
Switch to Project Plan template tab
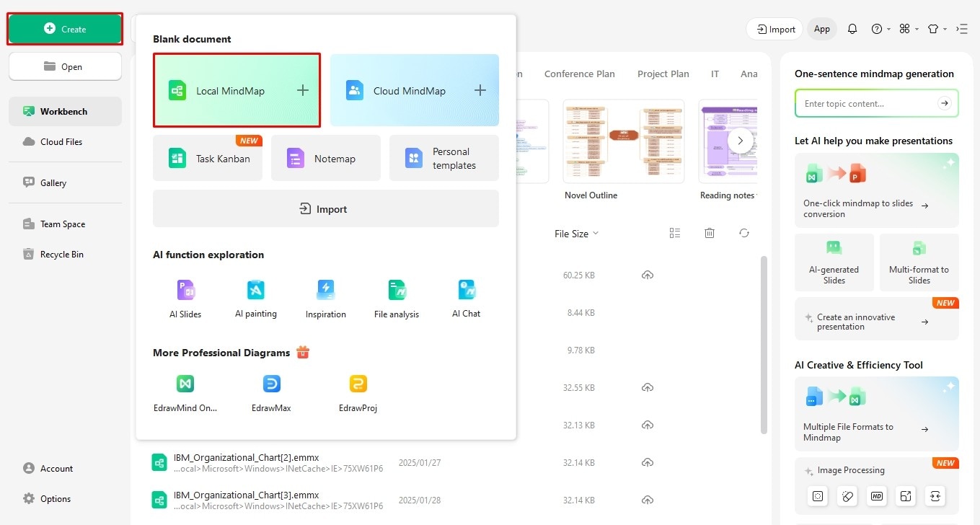663,74
